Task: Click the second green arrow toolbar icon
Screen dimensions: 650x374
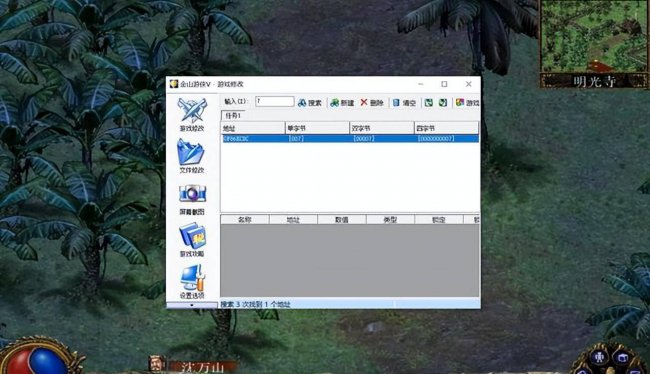Action: pos(443,102)
